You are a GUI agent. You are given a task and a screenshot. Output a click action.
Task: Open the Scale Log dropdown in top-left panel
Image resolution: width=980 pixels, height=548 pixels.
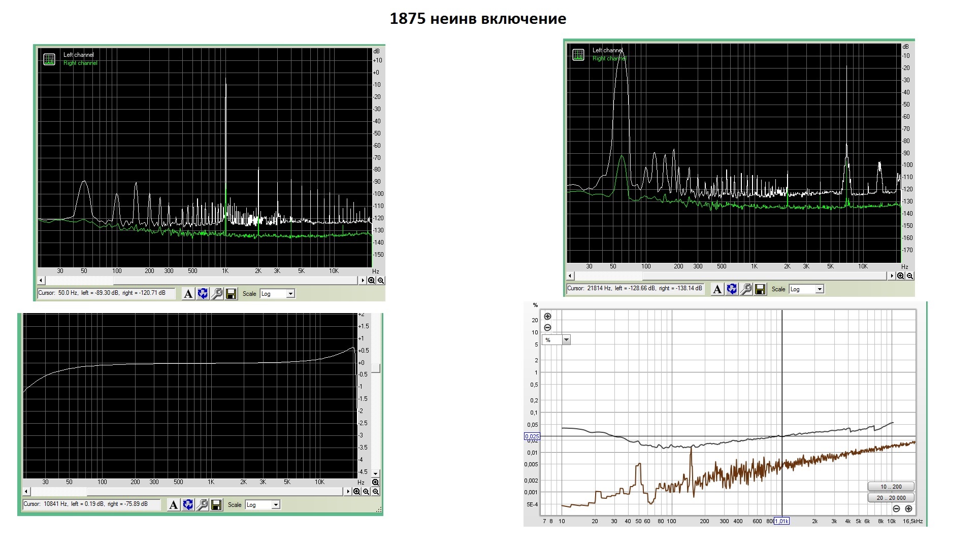tap(290, 294)
